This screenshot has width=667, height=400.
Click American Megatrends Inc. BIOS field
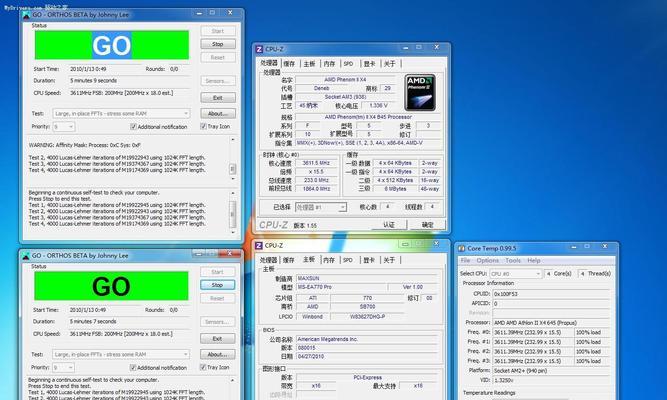pos(366,339)
